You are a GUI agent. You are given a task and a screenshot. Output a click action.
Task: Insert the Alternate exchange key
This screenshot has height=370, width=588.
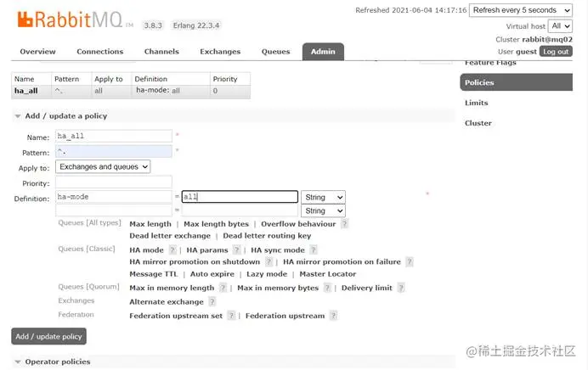167,301
